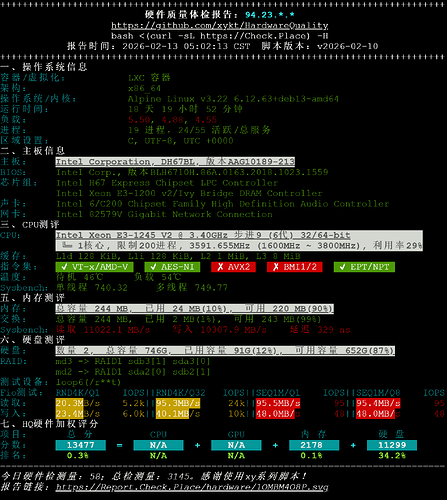The width and height of the screenshot is (447, 500).
Task: Click the 95.3MB/s RND4K/Q32 read cell
Action: click(x=178, y=403)
